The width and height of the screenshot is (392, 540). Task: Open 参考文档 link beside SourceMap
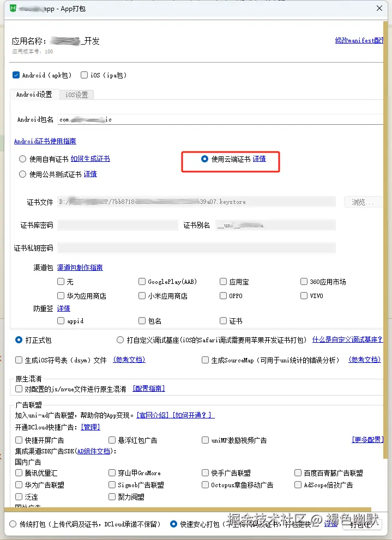(x=365, y=360)
